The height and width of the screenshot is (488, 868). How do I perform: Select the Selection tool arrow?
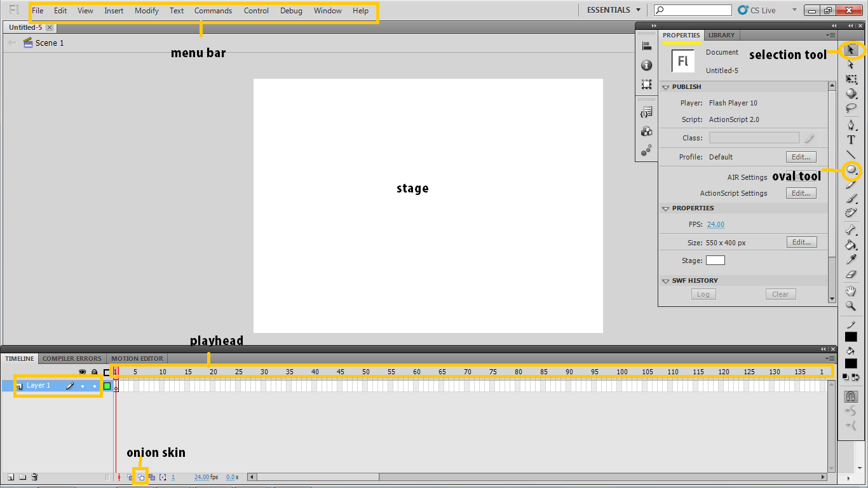tap(851, 50)
